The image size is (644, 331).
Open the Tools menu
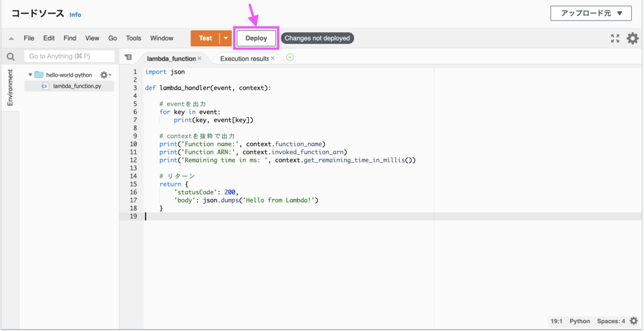click(x=134, y=38)
